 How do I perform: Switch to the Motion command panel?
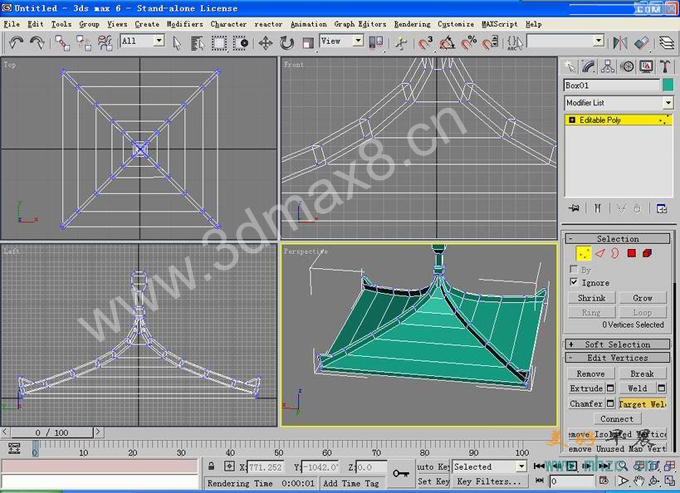(x=627, y=66)
